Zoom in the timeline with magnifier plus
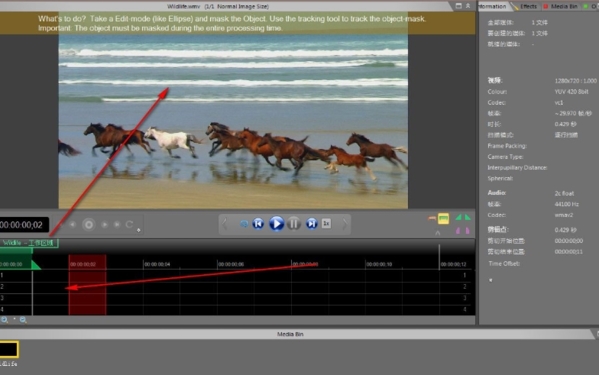599x375 pixels. click(4, 320)
